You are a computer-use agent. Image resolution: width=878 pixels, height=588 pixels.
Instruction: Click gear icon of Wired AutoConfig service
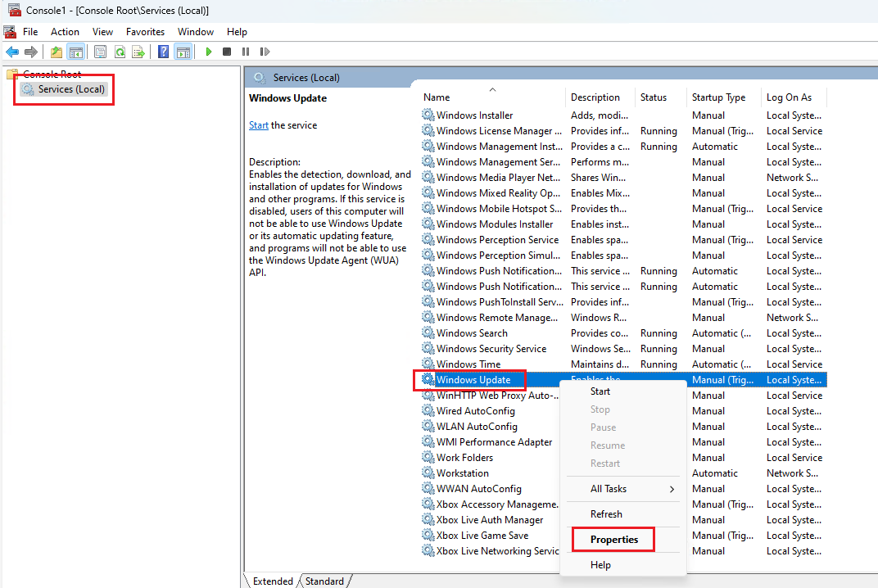tap(428, 410)
